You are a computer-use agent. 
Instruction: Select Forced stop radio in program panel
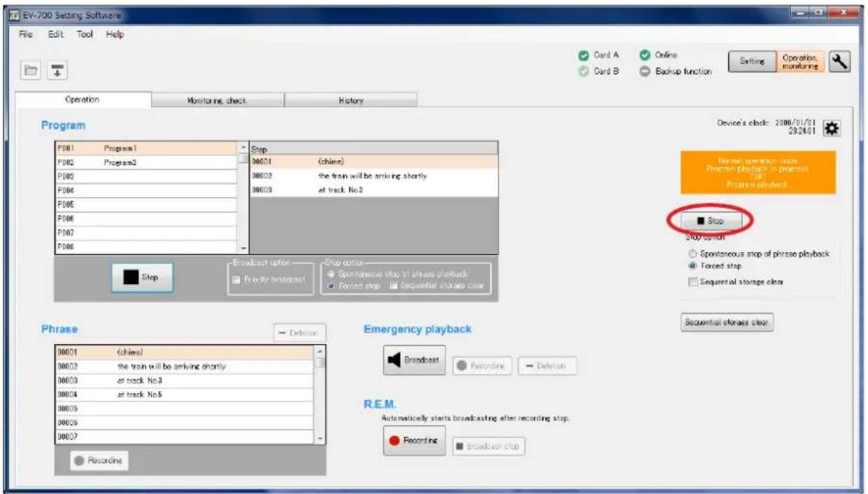(x=331, y=286)
